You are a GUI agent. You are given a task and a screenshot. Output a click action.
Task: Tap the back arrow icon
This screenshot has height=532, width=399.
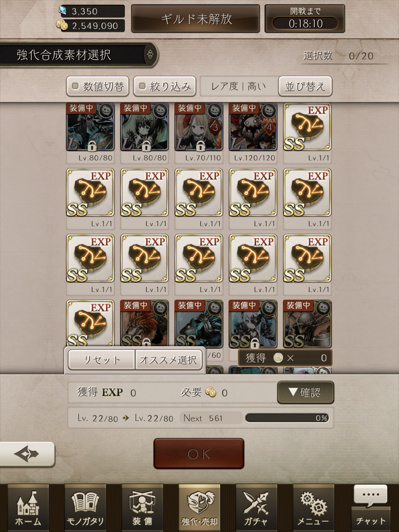coord(27,454)
